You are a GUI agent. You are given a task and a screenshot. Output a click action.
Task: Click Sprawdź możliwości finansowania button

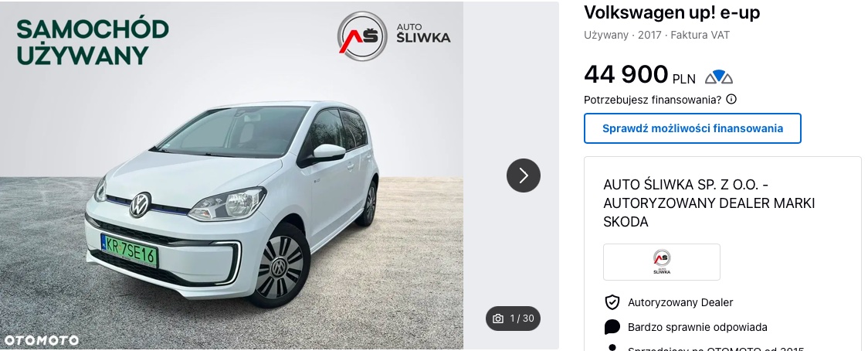(x=693, y=128)
